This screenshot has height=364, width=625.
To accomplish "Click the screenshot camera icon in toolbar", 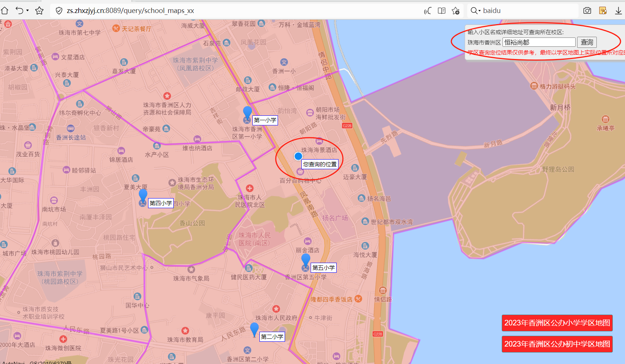I will click(x=587, y=10).
